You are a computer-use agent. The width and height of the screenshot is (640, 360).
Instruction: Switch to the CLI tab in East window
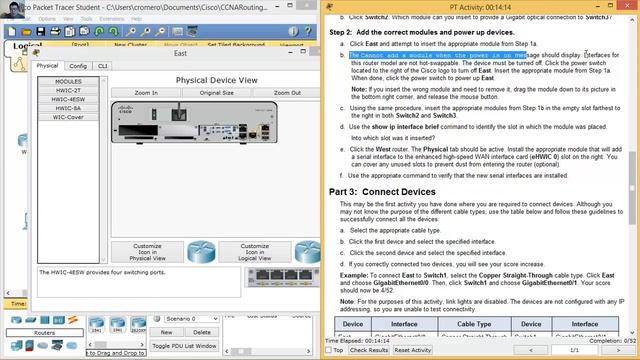(102, 66)
